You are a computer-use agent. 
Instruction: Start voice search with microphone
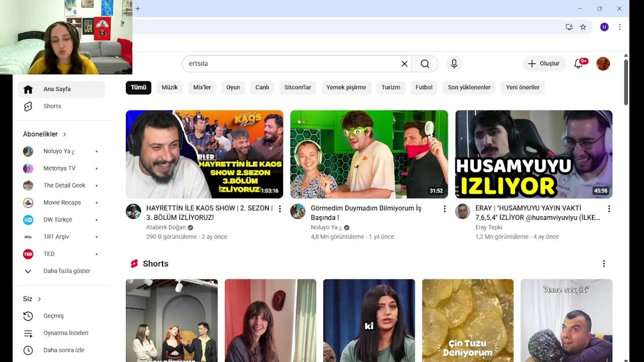454,63
